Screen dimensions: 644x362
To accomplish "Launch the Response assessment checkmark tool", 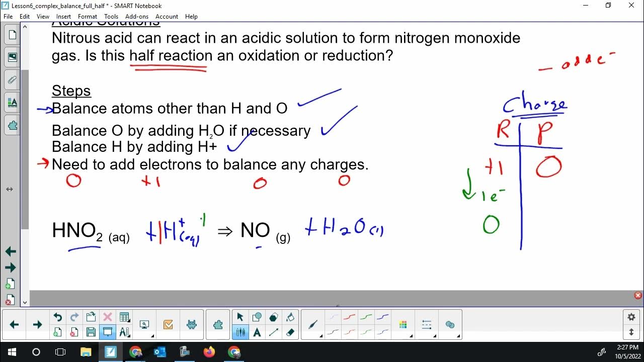I will (x=168, y=325).
